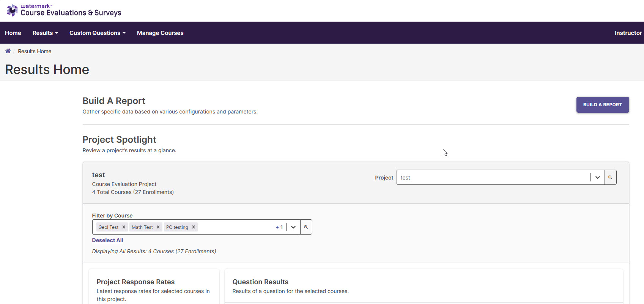Click the Instructor role menu
644x304 pixels.
click(x=628, y=33)
